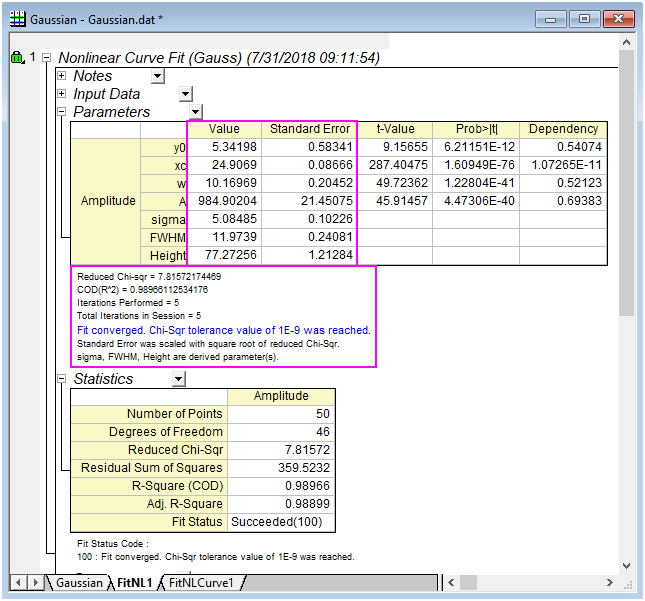Select the FitNL1 sheet tab
Screen dimensions: 645x601
click(x=133, y=582)
